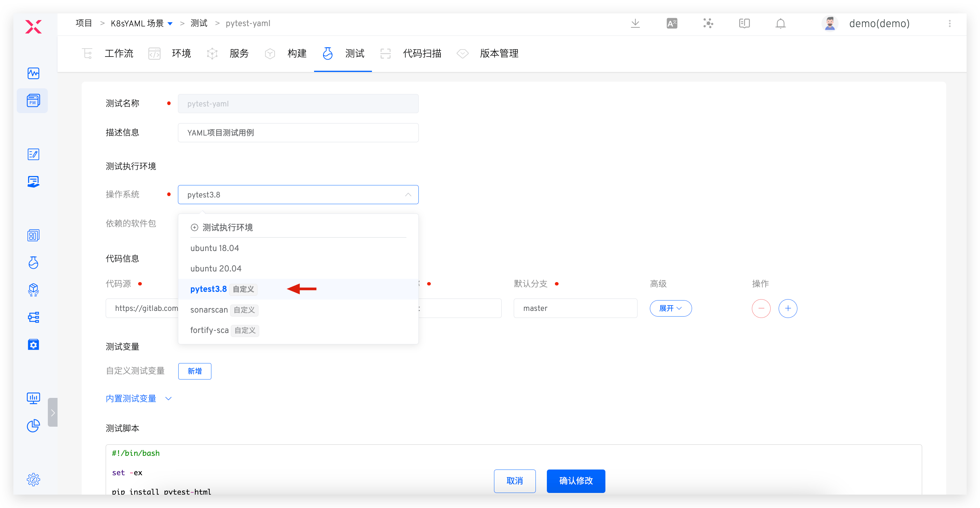Select sonarscan 自定义 option
The width and height of the screenshot is (980, 508).
click(298, 310)
